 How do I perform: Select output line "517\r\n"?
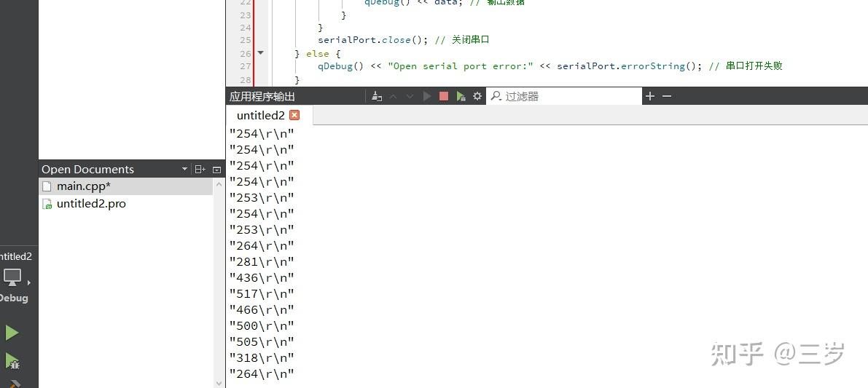(x=262, y=293)
